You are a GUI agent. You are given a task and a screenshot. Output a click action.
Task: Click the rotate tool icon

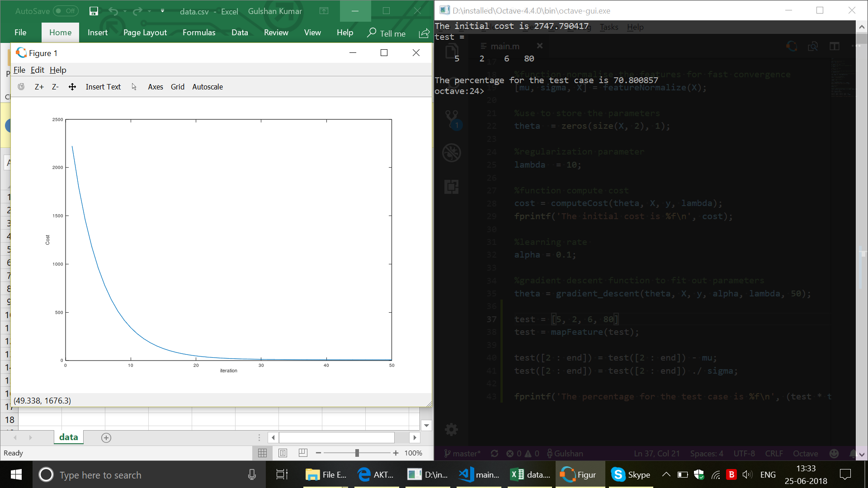(21, 87)
